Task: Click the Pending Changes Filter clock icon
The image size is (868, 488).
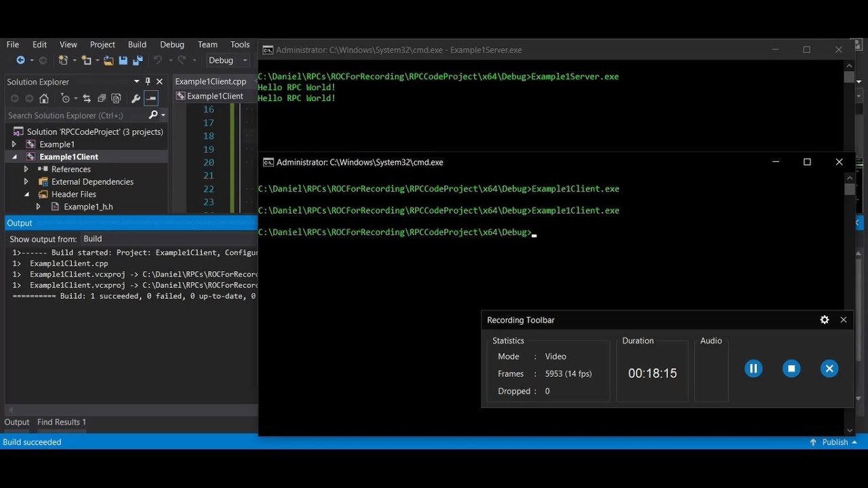Action: (65, 99)
